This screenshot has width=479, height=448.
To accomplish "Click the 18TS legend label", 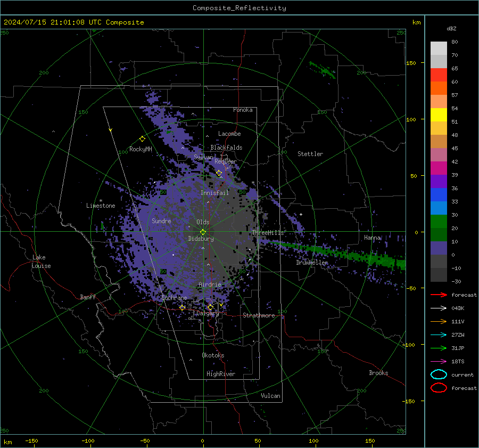I will 458,362.
